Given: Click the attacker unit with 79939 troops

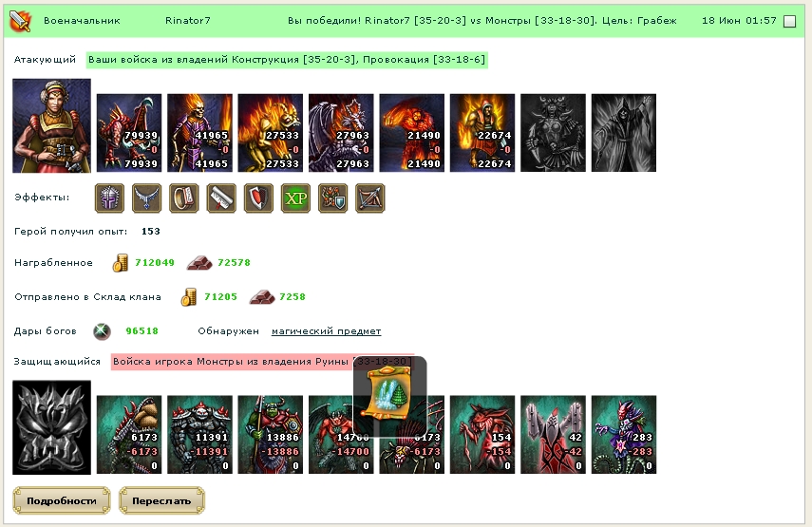Looking at the screenshot, I should [129, 133].
